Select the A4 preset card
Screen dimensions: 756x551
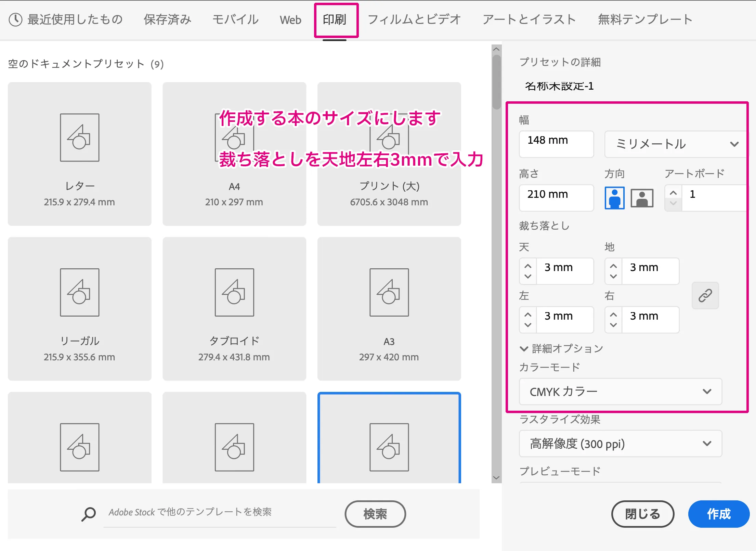[x=234, y=154]
